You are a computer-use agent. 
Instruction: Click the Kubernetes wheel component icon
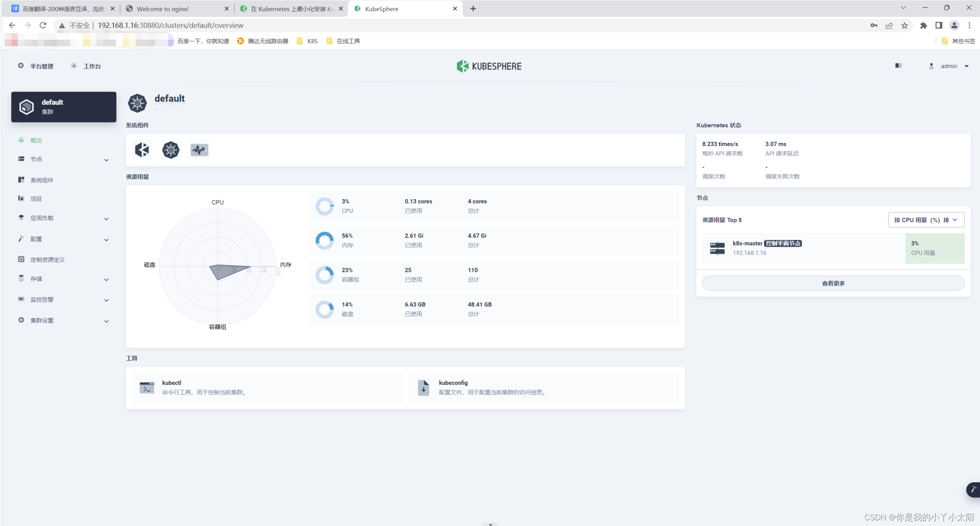coord(171,150)
